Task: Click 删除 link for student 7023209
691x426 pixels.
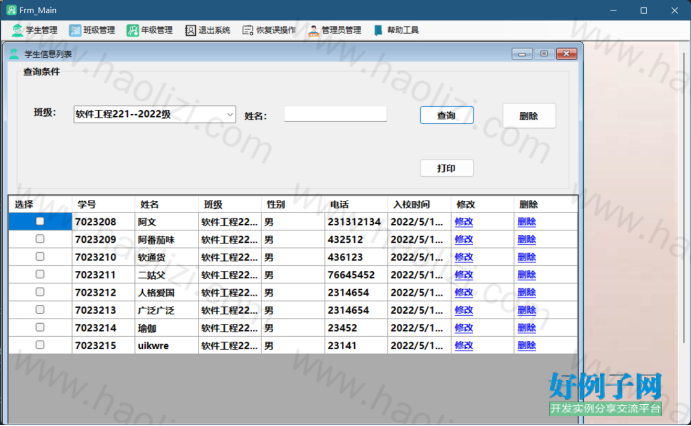Action: 527,240
